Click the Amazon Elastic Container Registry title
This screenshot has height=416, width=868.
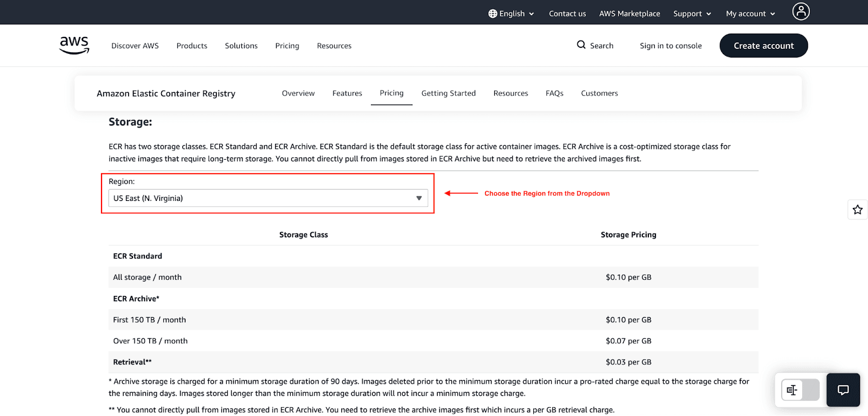[x=166, y=93]
